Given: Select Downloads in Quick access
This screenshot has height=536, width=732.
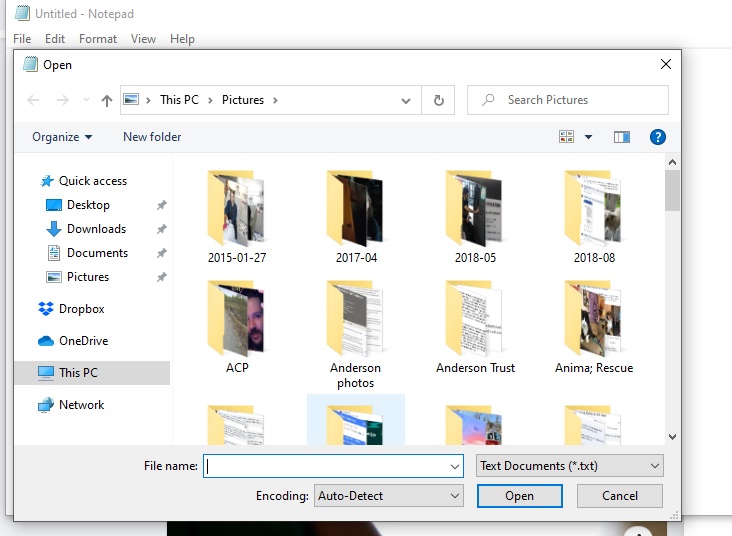Looking at the screenshot, I should coord(96,229).
